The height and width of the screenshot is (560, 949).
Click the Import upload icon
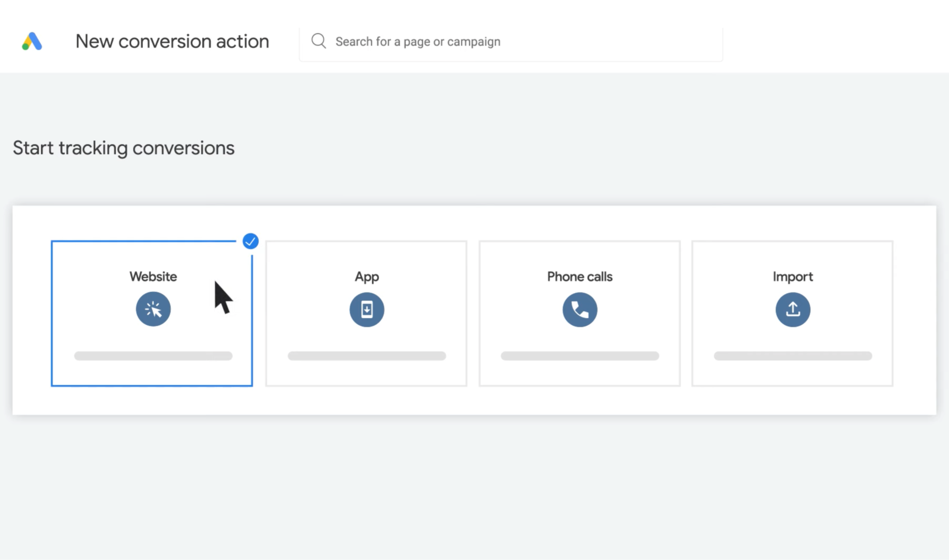click(793, 309)
